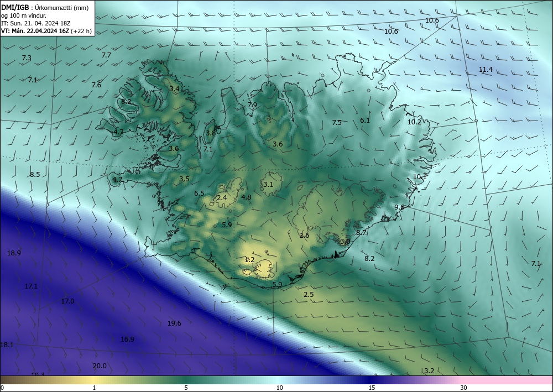
Task: Select the valid time 'VT: Mán. 22.04.2024 16Z'
Action: [x=35, y=31]
